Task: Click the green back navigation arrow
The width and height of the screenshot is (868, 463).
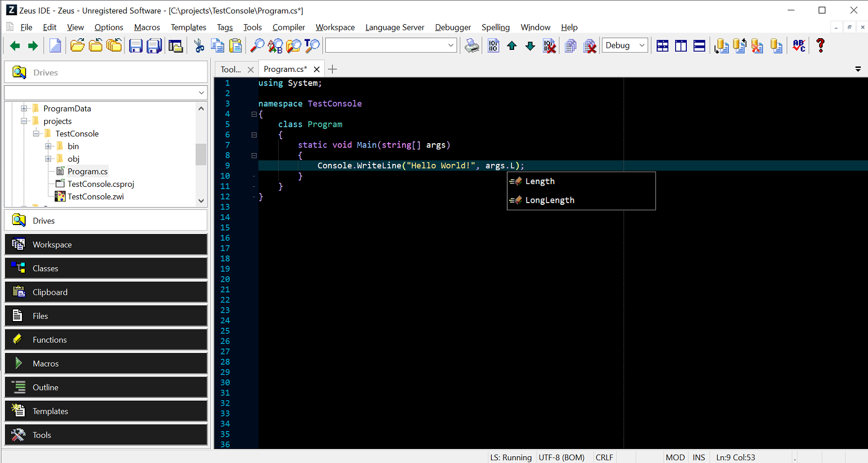Action: click(15, 46)
